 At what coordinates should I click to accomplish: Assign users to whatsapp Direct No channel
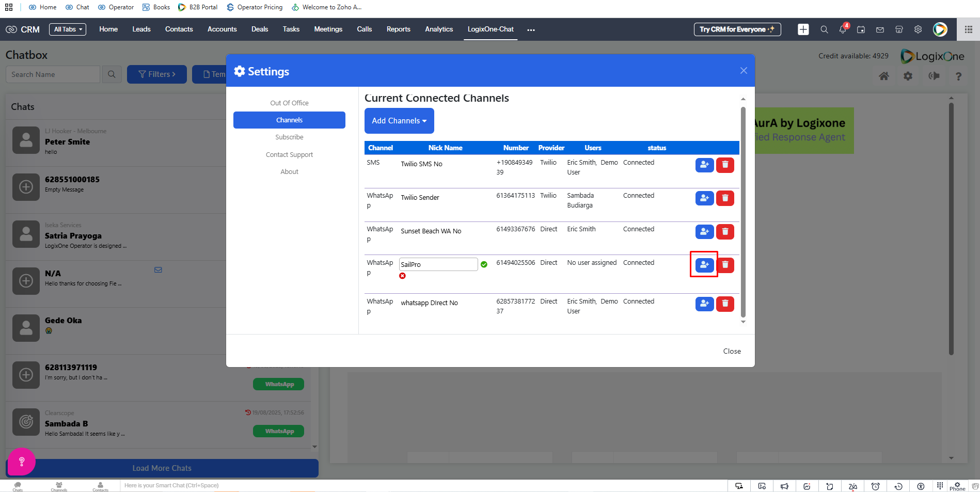click(704, 304)
